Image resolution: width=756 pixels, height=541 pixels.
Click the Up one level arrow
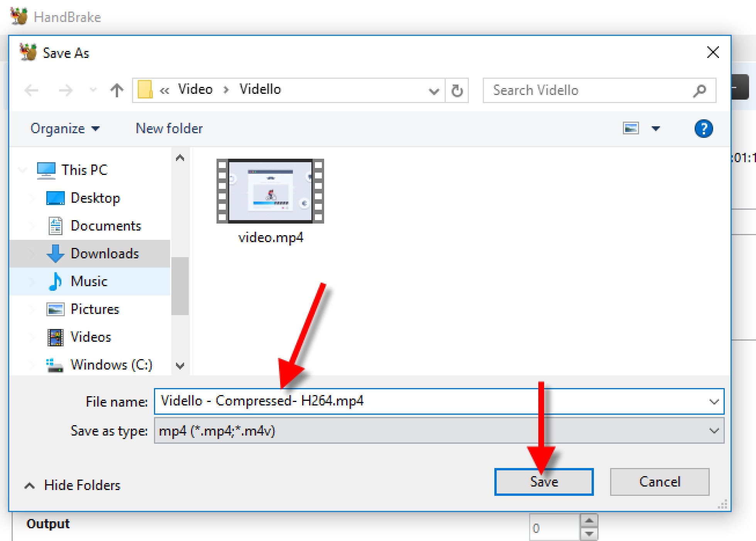(117, 90)
